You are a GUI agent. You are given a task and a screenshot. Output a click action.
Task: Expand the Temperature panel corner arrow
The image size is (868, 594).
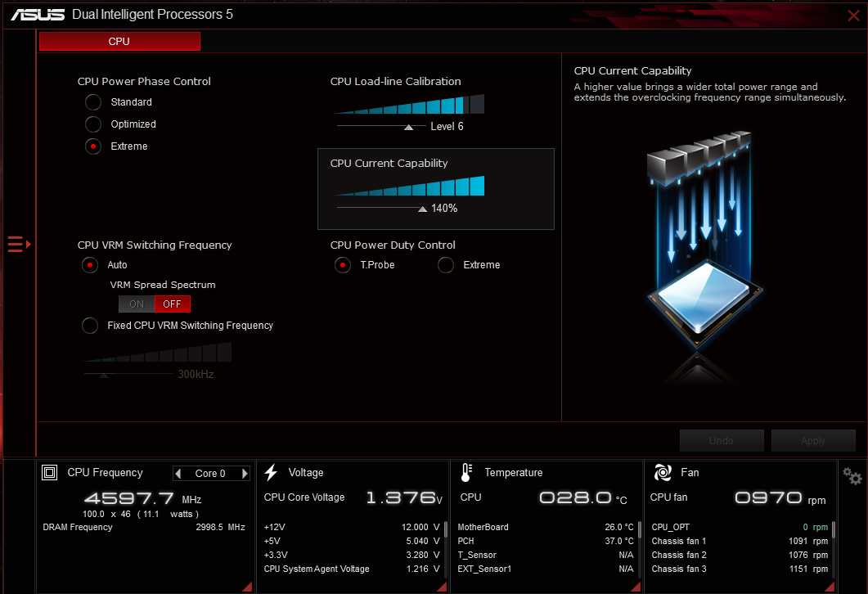click(636, 587)
